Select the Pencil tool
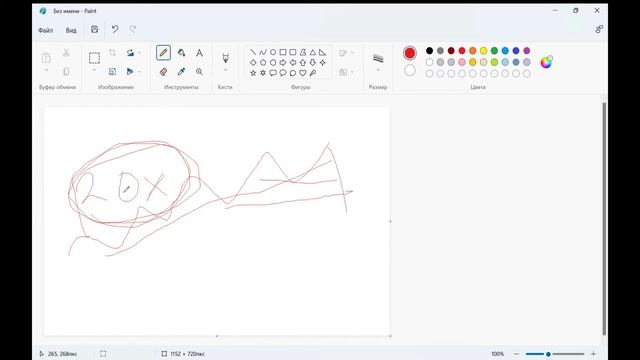The height and width of the screenshot is (360, 640). point(163,53)
